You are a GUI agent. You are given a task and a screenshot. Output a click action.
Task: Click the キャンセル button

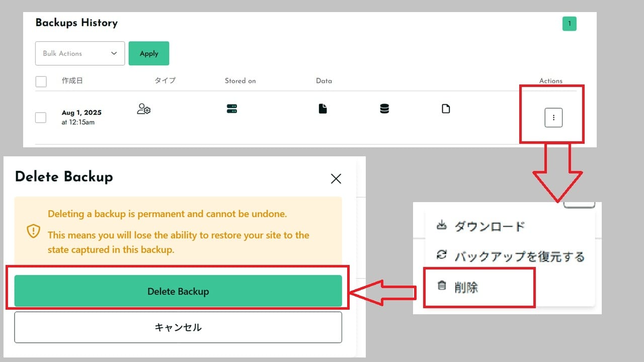(178, 327)
